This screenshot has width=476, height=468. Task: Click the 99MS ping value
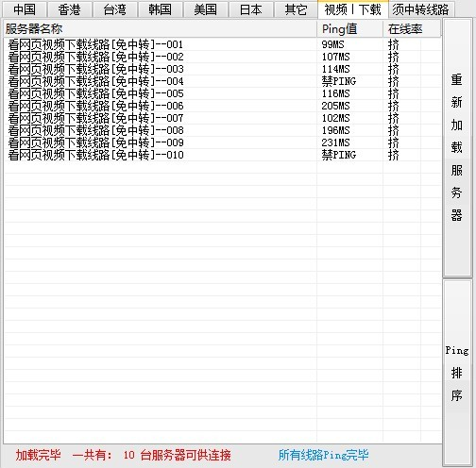(x=332, y=44)
